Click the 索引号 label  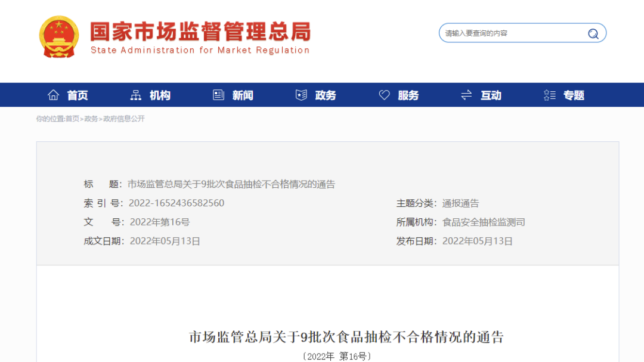[104, 203]
